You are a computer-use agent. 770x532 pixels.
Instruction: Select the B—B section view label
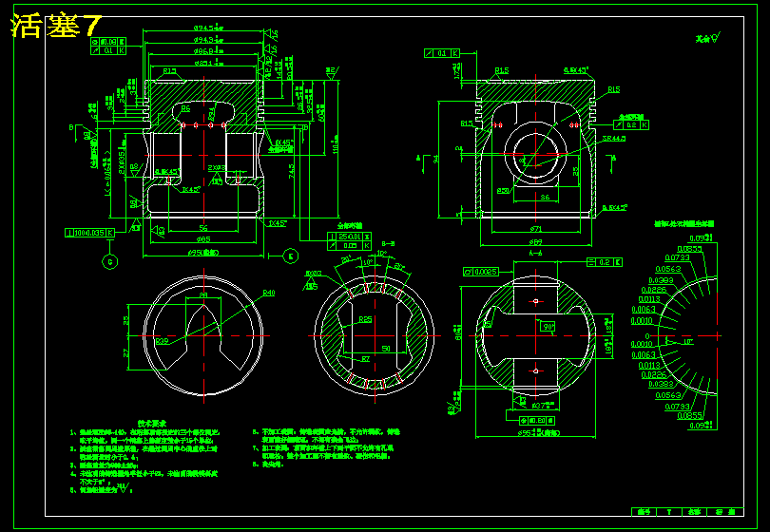388,244
